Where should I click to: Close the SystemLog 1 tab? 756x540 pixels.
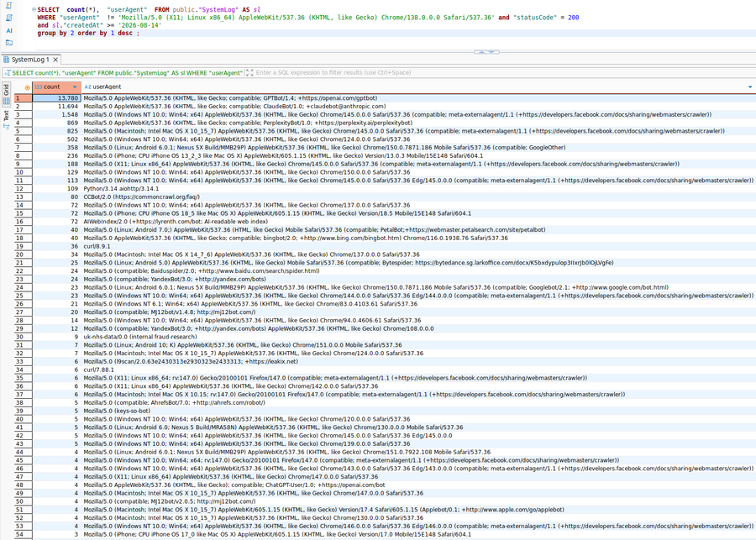(x=55, y=60)
